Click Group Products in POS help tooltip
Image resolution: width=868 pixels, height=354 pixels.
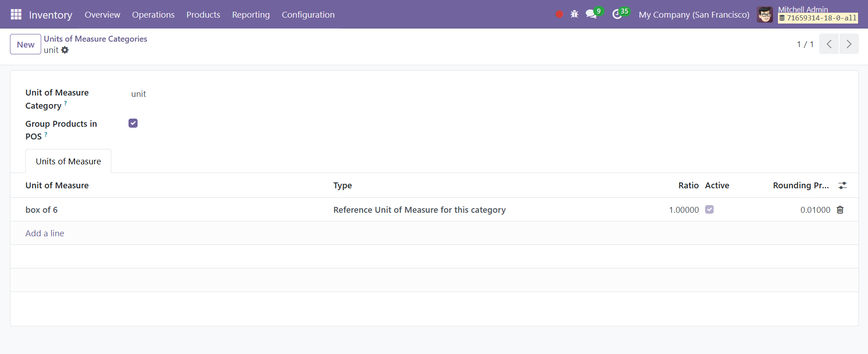tap(46, 134)
